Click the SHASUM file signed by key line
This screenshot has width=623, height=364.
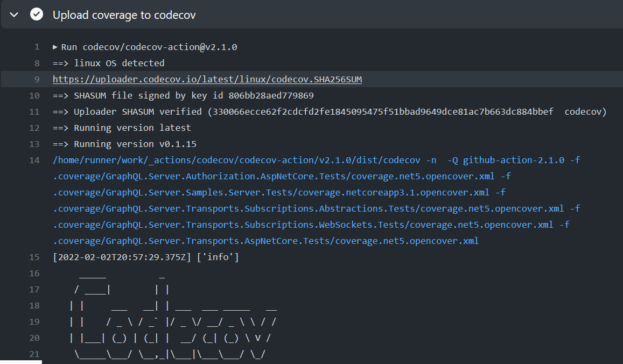pos(183,96)
